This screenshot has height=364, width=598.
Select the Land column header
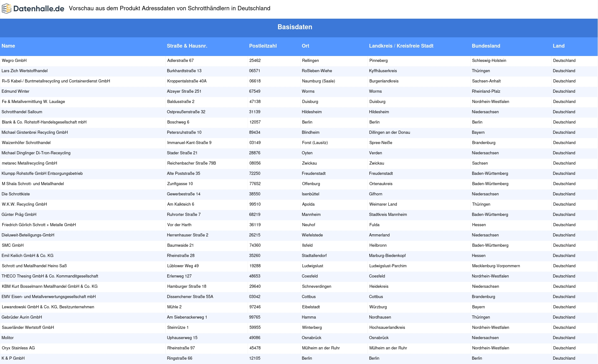[558, 46]
